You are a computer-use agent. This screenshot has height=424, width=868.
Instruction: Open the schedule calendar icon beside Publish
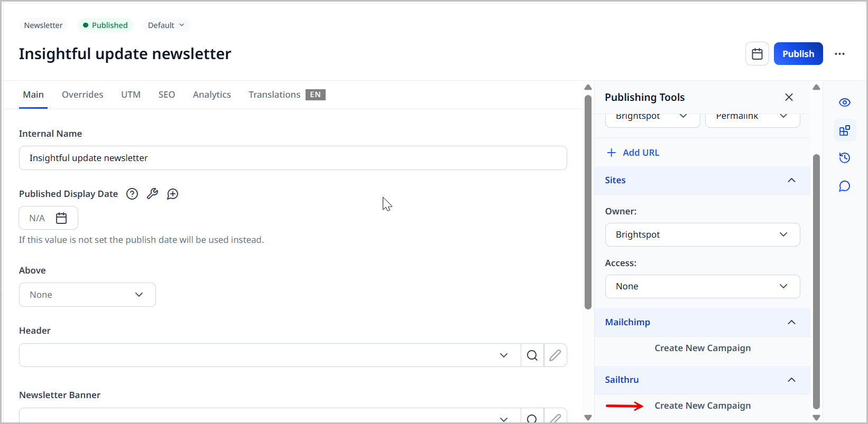pos(757,54)
